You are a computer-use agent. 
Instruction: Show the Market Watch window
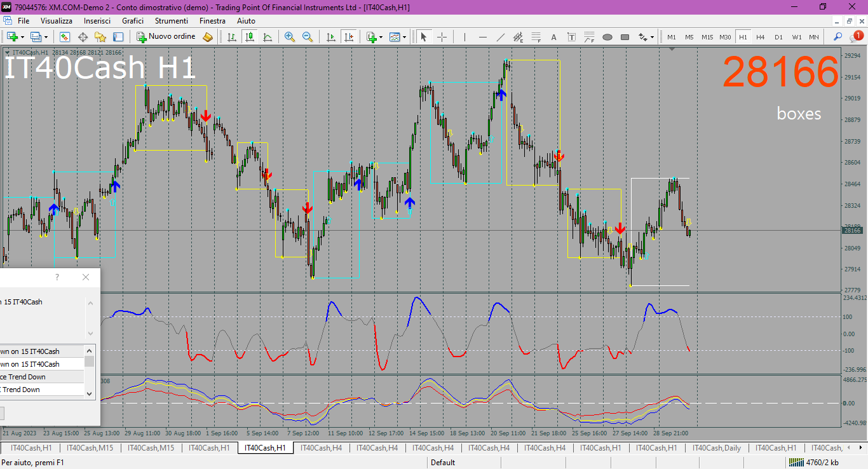(65, 37)
